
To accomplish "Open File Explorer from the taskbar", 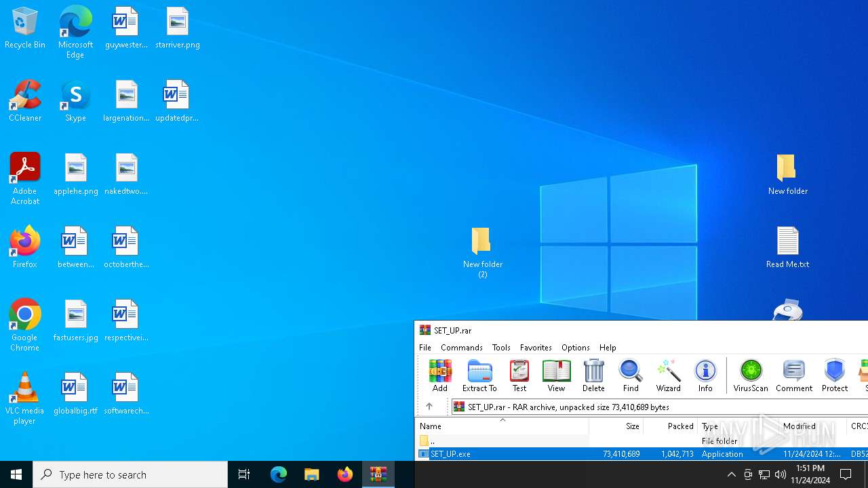I will click(312, 474).
